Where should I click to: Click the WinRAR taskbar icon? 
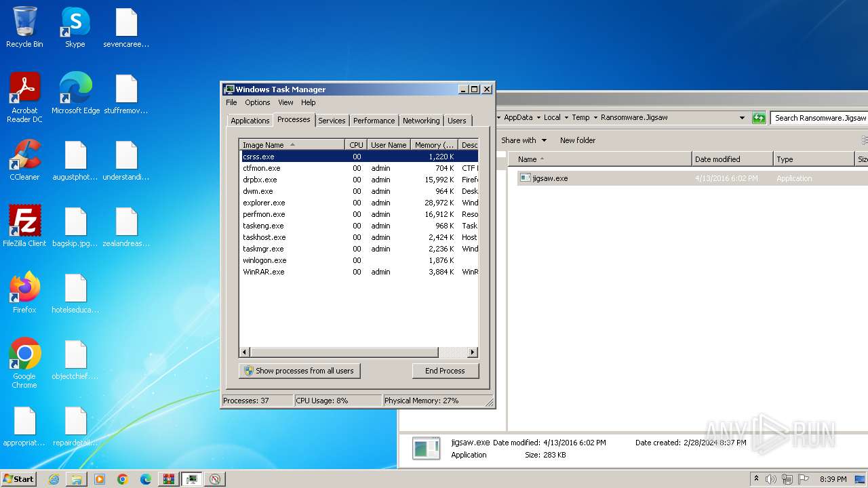point(169,479)
